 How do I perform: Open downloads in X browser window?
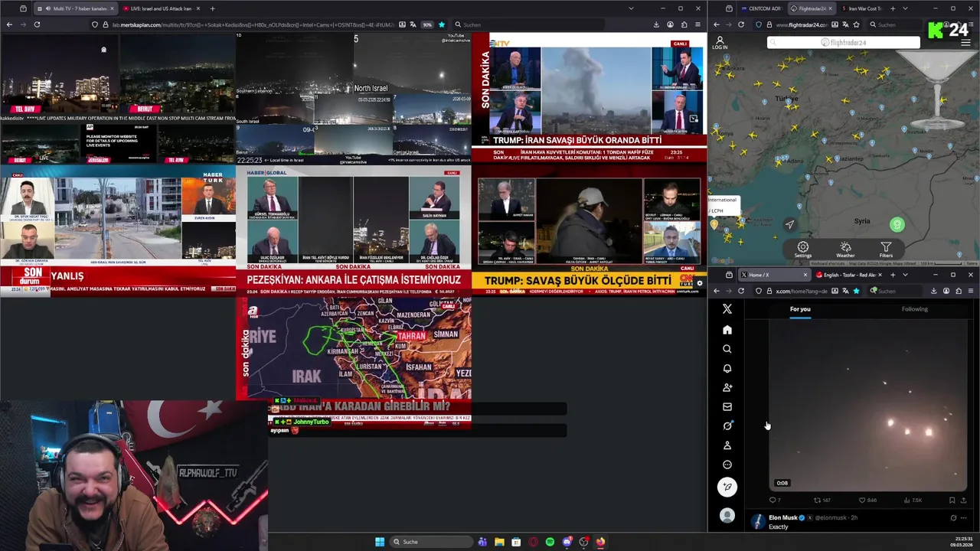[x=933, y=291]
